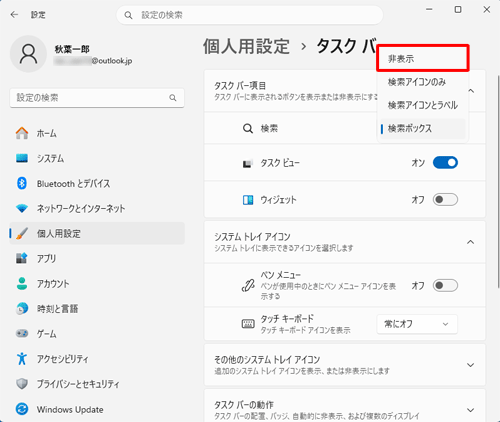This screenshot has height=422, width=500.
Task: Open アプリ settings
Action: [x=97, y=258]
